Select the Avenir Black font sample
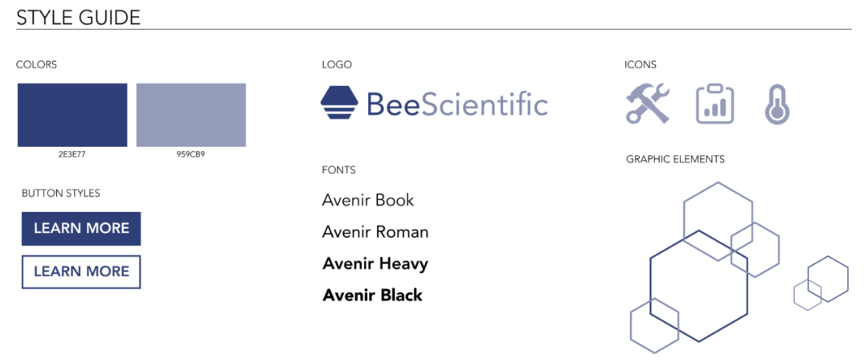This screenshot has width=868, height=363. (372, 296)
